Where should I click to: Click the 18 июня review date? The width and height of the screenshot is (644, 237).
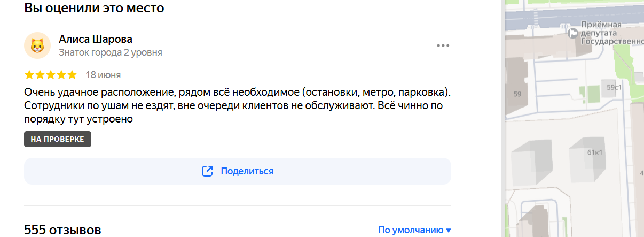coord(103,74)
